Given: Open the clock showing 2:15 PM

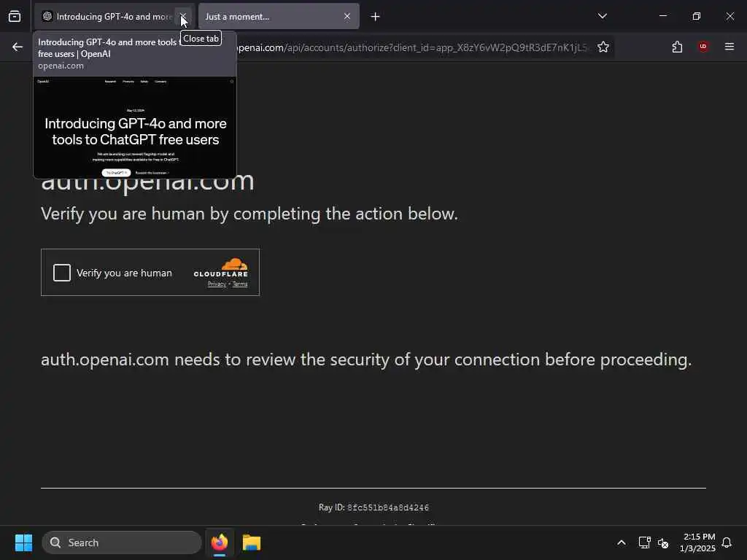Looking at the screenshot, I should pos(698,542).
